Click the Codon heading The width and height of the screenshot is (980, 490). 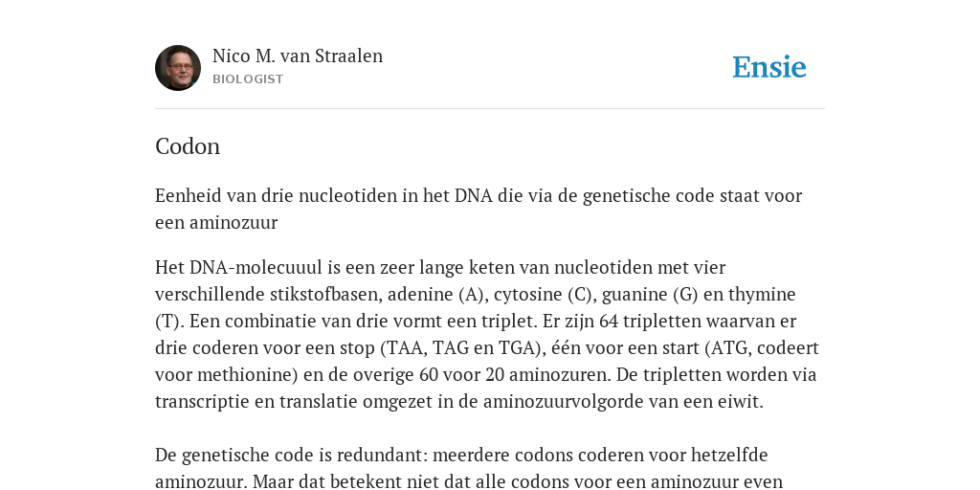(188, 146)
